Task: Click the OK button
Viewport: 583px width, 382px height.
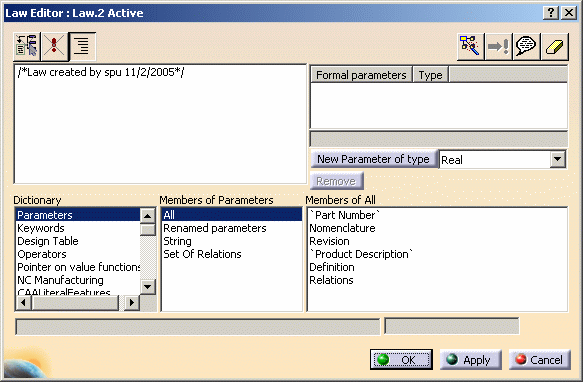Action: pyautogui.click(x=401, y=359)
